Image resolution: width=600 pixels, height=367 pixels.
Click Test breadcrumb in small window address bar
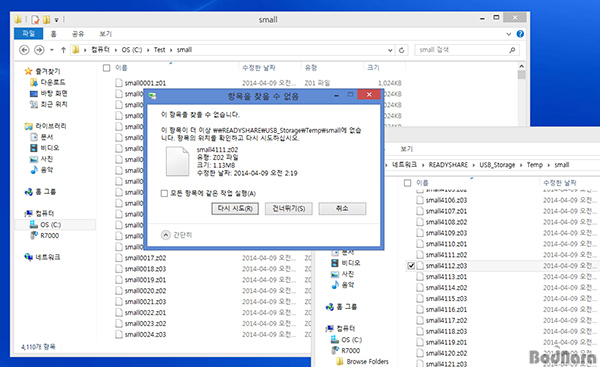click(159, 50)
